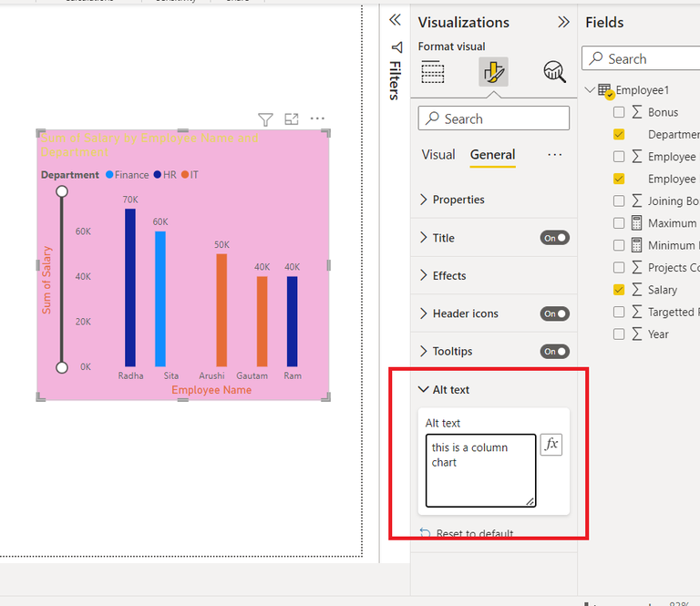The image size is (700, 606).
Task: Expand Visualizations pane double chevron
Action: pyautogui.click(x=563, y=22)
